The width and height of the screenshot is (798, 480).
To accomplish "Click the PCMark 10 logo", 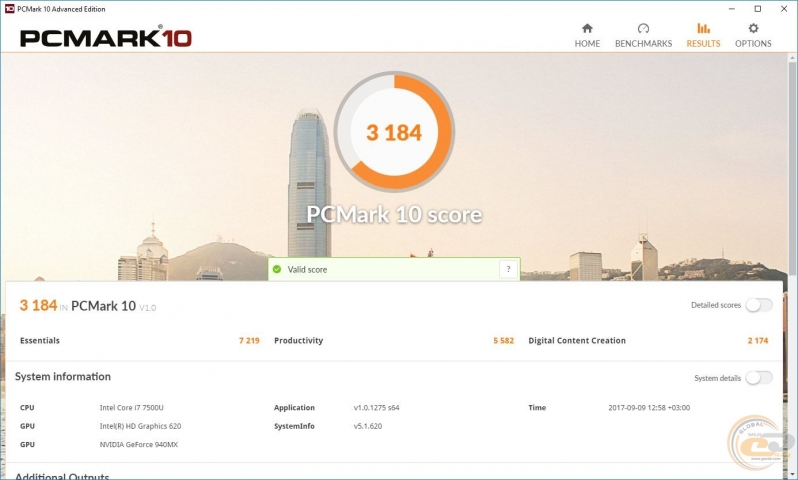I will 106,38.
